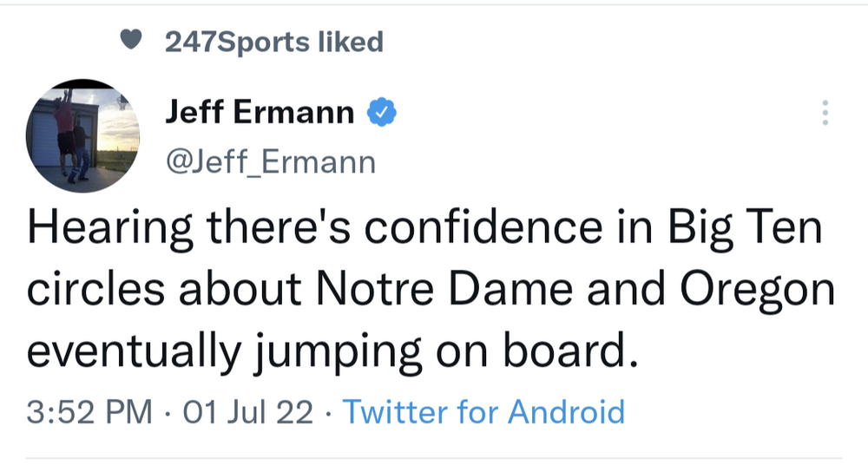Open Jeff Ermann's profile picture
This screenshot has width=868, height=472.
pos(82,135)
